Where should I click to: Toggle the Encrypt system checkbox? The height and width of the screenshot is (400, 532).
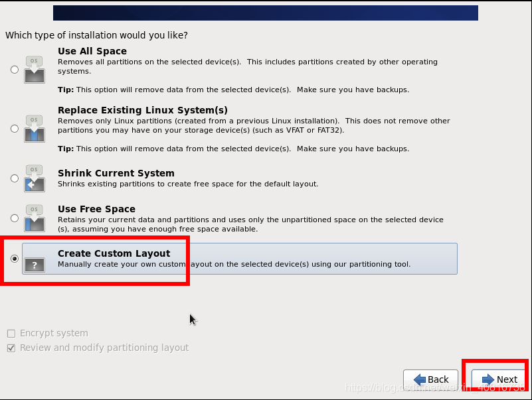click(11, 334)
